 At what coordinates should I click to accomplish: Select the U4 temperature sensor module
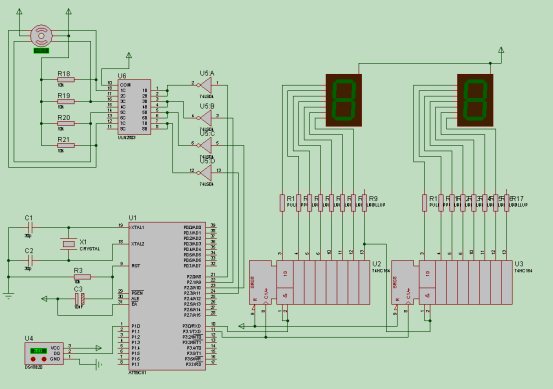[44, 353]
